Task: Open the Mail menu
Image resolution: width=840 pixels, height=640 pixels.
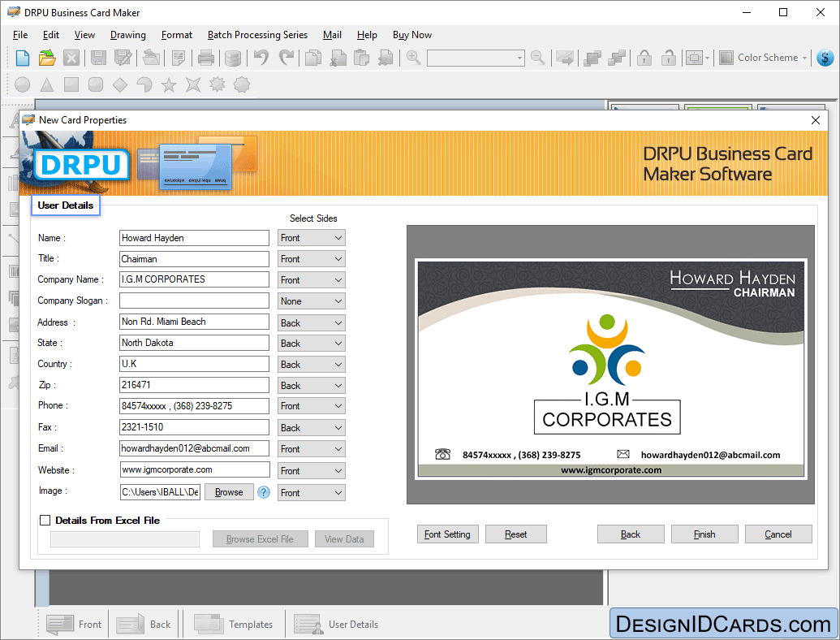Action: (332, 35)
